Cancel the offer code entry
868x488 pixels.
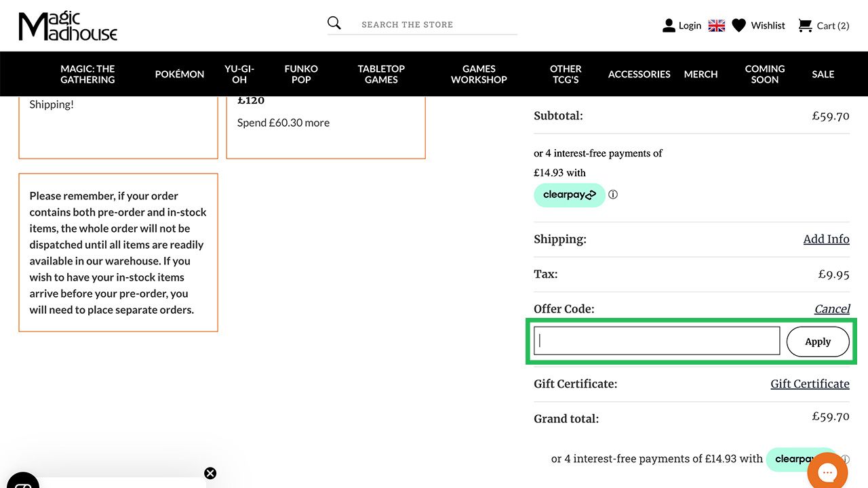[x=831, y=309]
